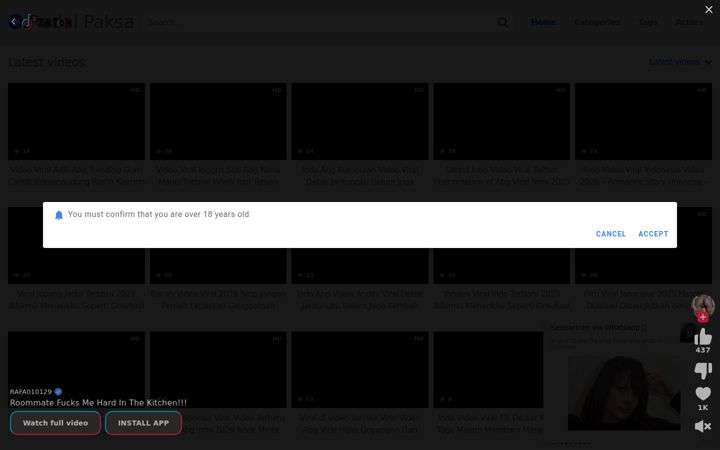This screenshot has height=450, width=720.
Task: Click the magnifier search icon
Action: pyautogui.click(x=503, y=22)
